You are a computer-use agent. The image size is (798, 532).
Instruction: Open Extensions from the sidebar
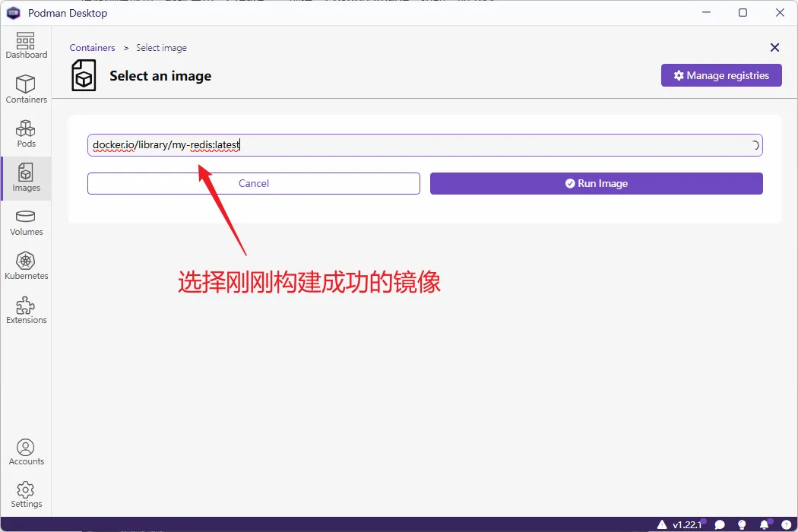(x=26, y=310)
